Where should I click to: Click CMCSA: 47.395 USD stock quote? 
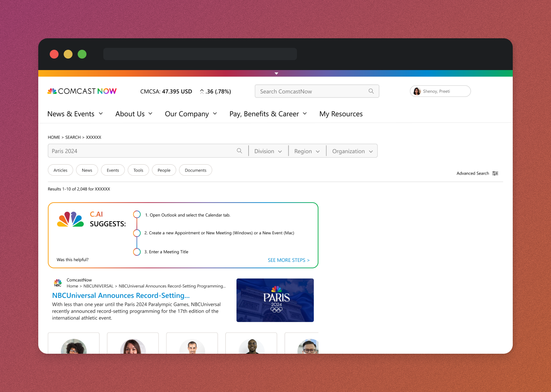click(x=166, y=91)
